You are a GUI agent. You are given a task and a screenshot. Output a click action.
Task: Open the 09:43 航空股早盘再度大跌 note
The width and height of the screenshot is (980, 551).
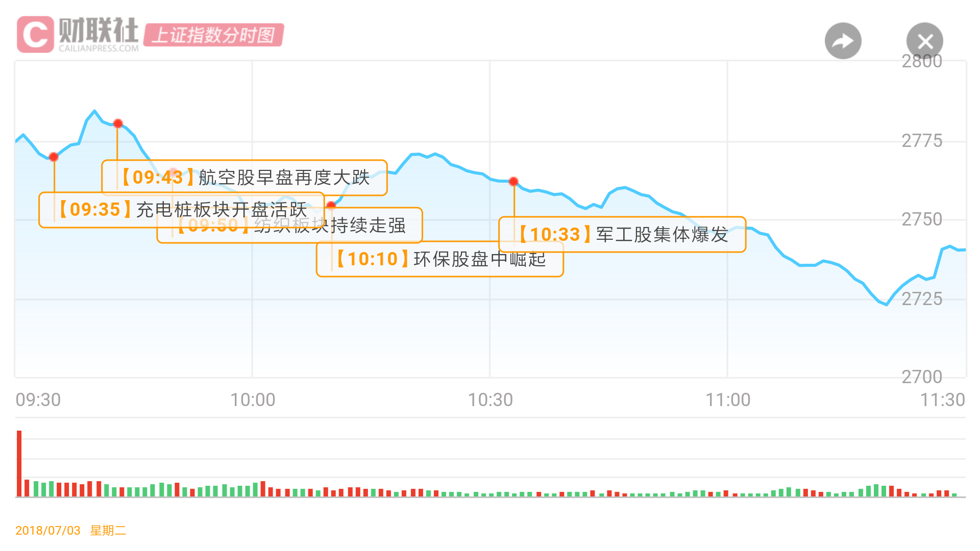point(244,178)
